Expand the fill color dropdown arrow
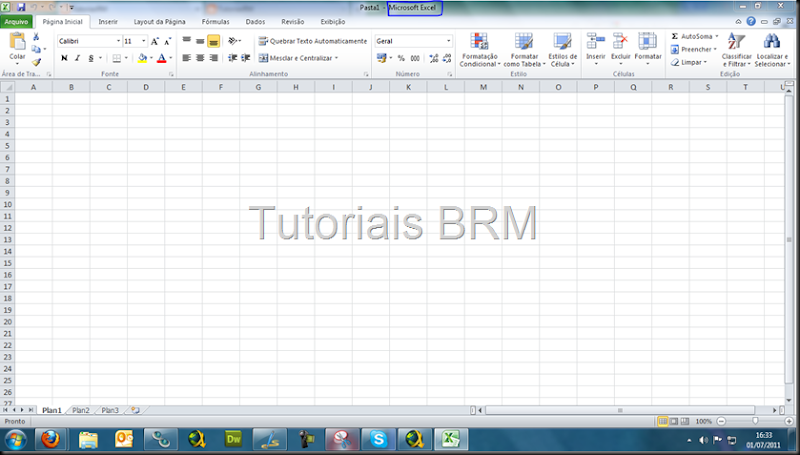Viewport: 800px width, 455px height. coord(151,58)
